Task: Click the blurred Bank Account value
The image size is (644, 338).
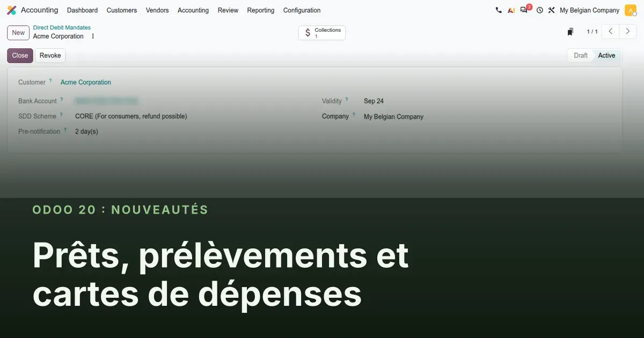Action: tap(106, 101)
